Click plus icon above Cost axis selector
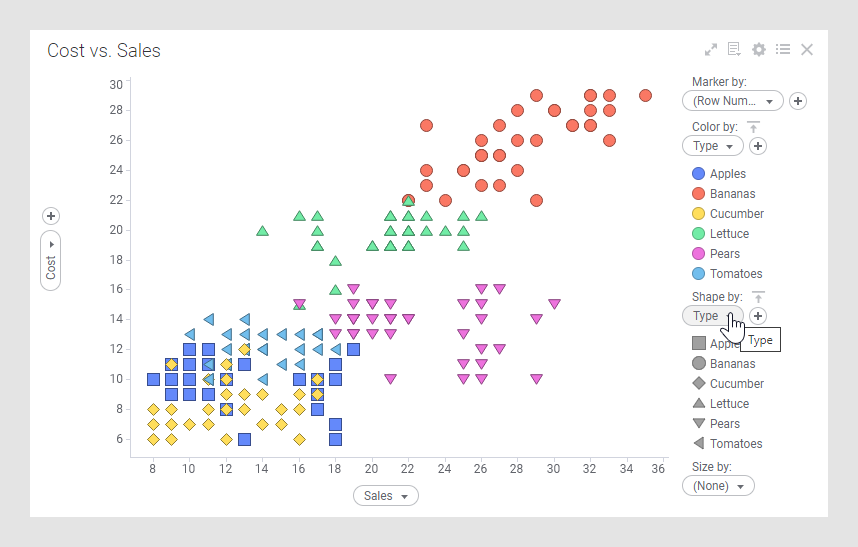 tap(51, 216)
